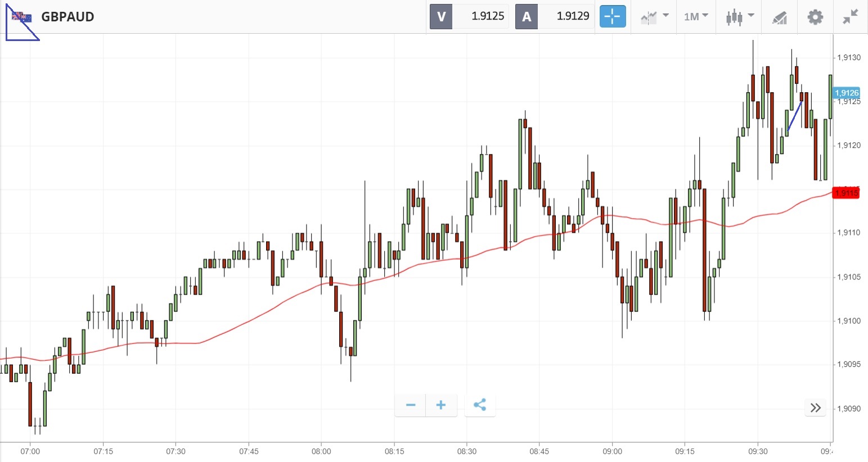Open the drawing tools pencil icon

pos(779,17)
